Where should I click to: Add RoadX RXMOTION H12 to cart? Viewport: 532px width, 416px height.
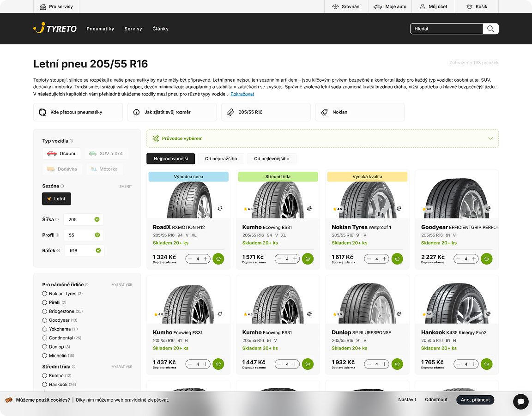[218, 259]
